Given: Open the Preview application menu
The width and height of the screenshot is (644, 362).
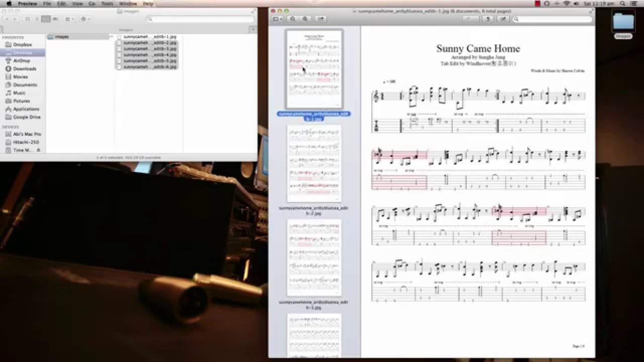Looking at the screenshot, I should (x=27, y=4).
